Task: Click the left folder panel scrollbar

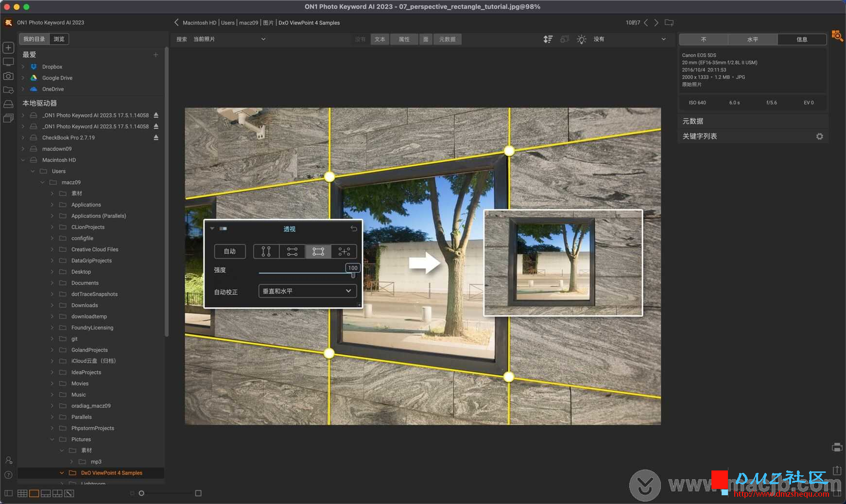Action: click(x=167, y=192)
